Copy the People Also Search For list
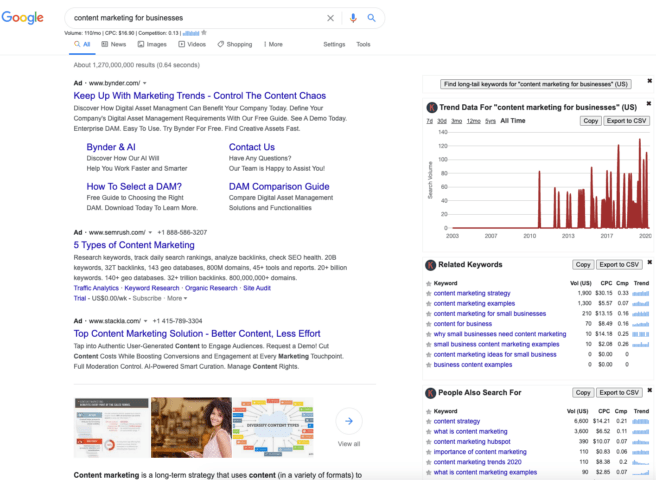The height and width of the screenshot is (480, 656). (x=583, y=393)
